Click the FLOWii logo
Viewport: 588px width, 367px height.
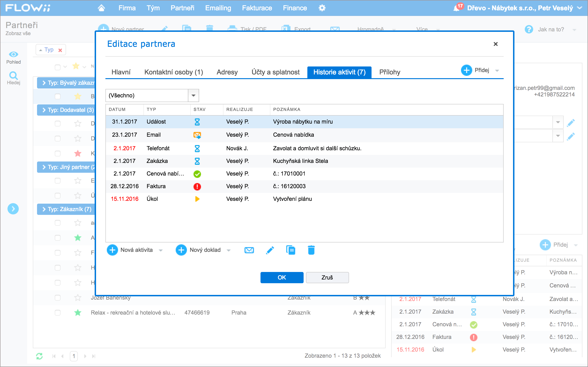click(x=28, y=8)
